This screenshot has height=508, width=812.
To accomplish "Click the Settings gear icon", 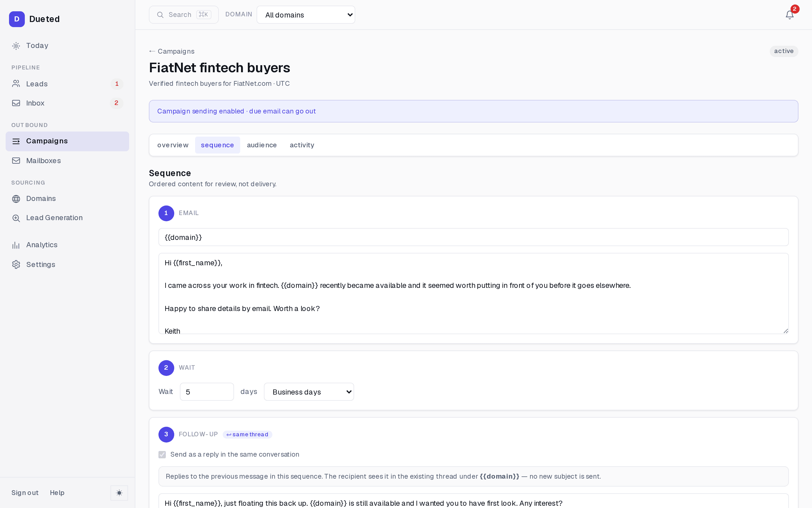I will (16, 264).
